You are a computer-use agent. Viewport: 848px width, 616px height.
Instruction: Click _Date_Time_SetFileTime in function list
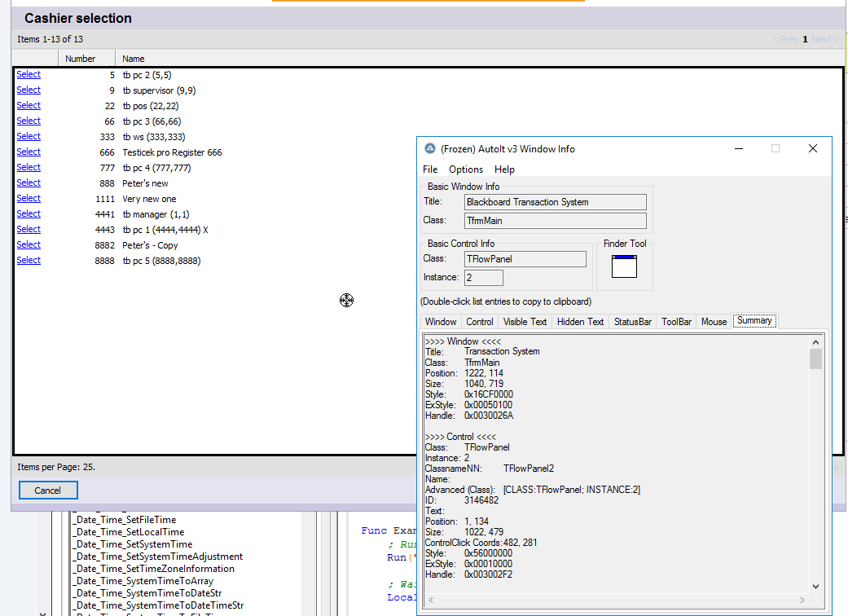125,520
